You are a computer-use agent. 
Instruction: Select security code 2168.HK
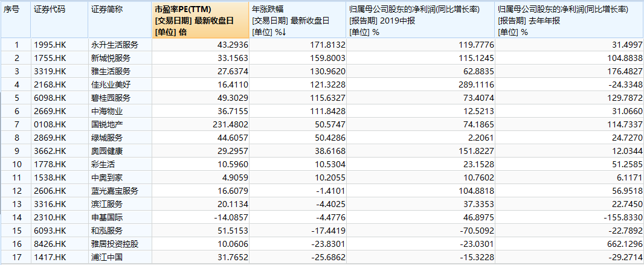pos(50,85)
